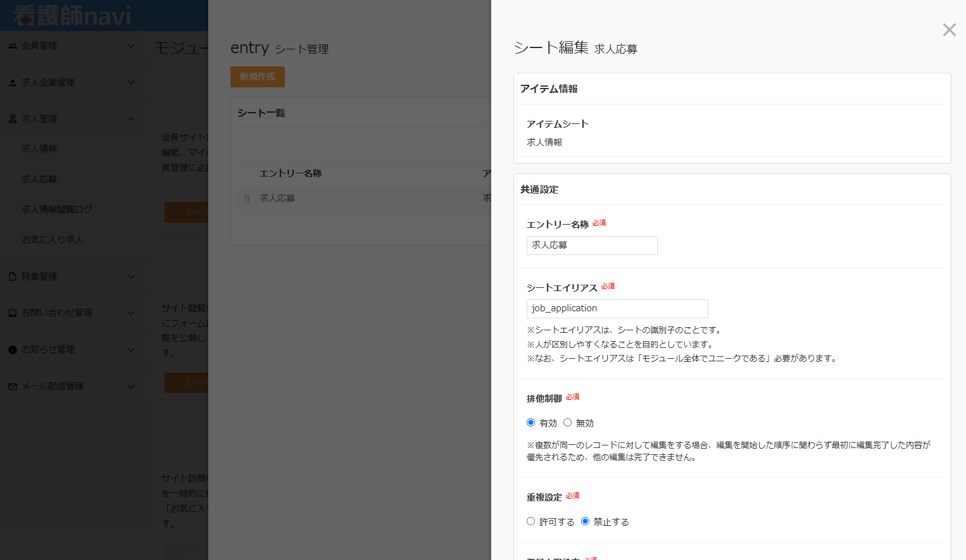Image resolution: width=966 pixels, height=560 pixels.
Task: Open お気に入り求人 in sidebar
Action: coord(53,240)
